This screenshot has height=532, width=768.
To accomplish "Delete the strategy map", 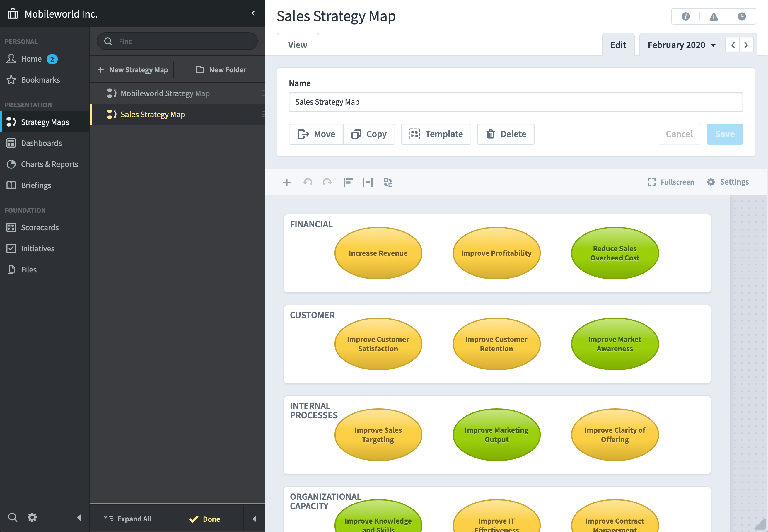I will point(506,134).
